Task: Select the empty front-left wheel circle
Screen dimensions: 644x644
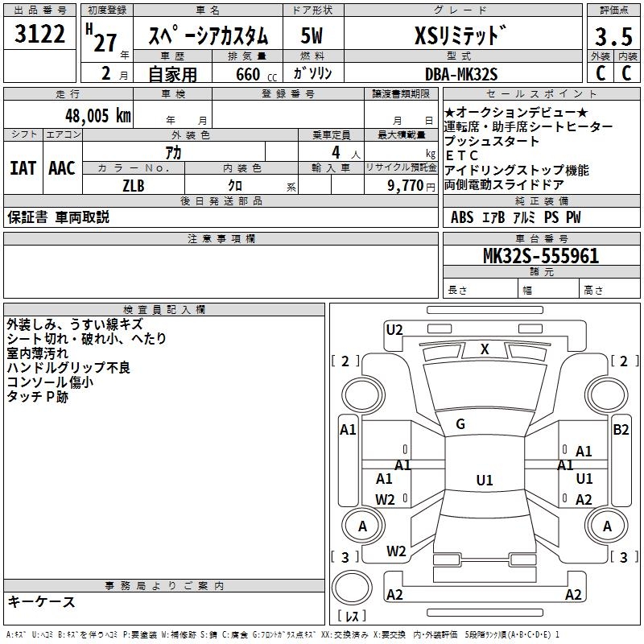Action: pyautogui.click(x=363, y=392)
